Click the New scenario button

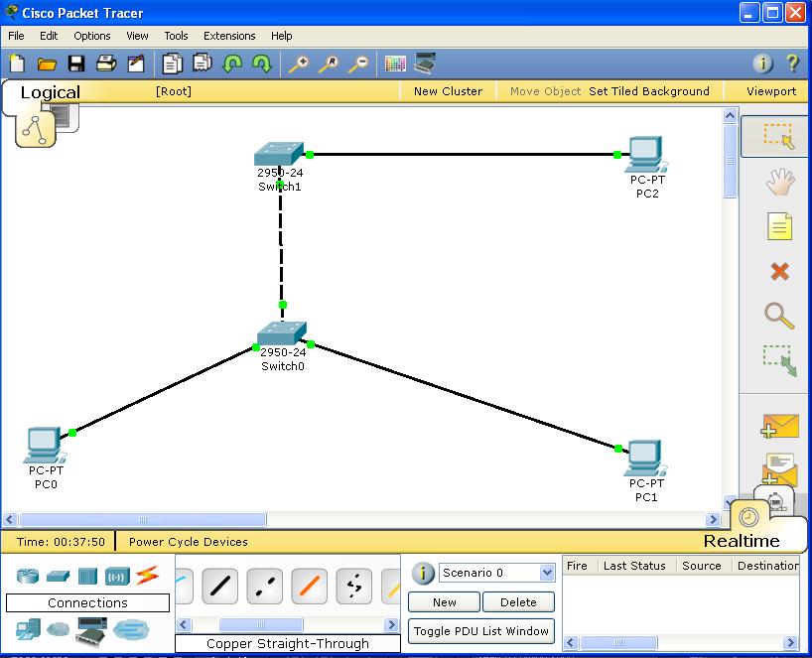coord(445,602)
